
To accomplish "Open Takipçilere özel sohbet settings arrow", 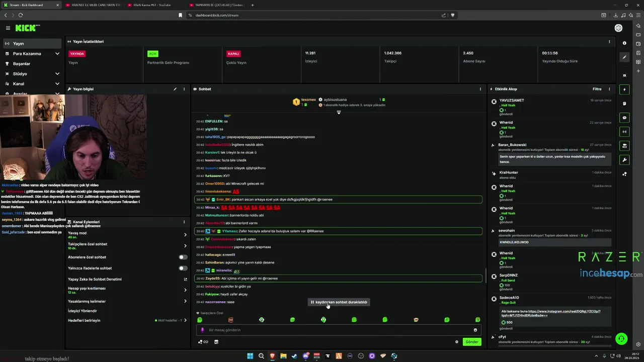I will point(185,246).
